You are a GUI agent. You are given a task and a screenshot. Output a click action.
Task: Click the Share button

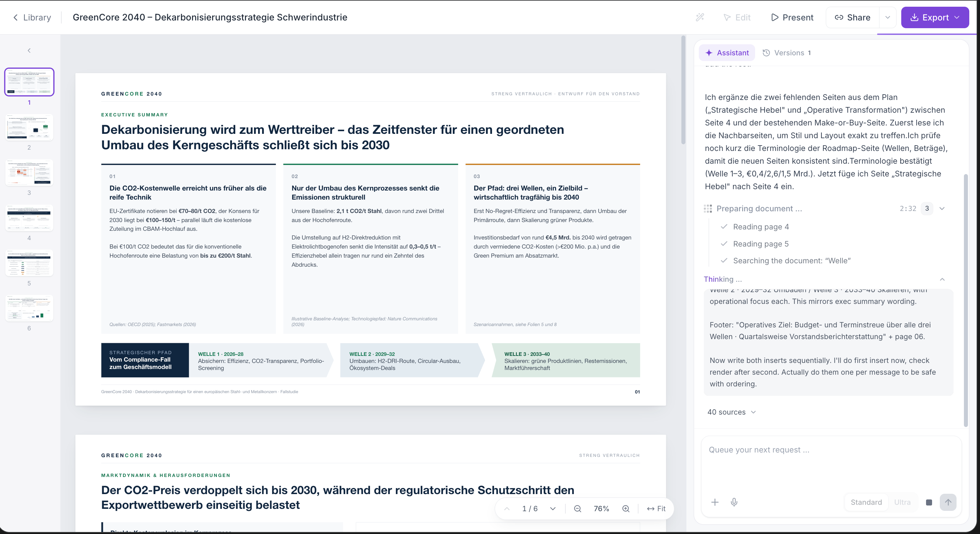(853, 17)
